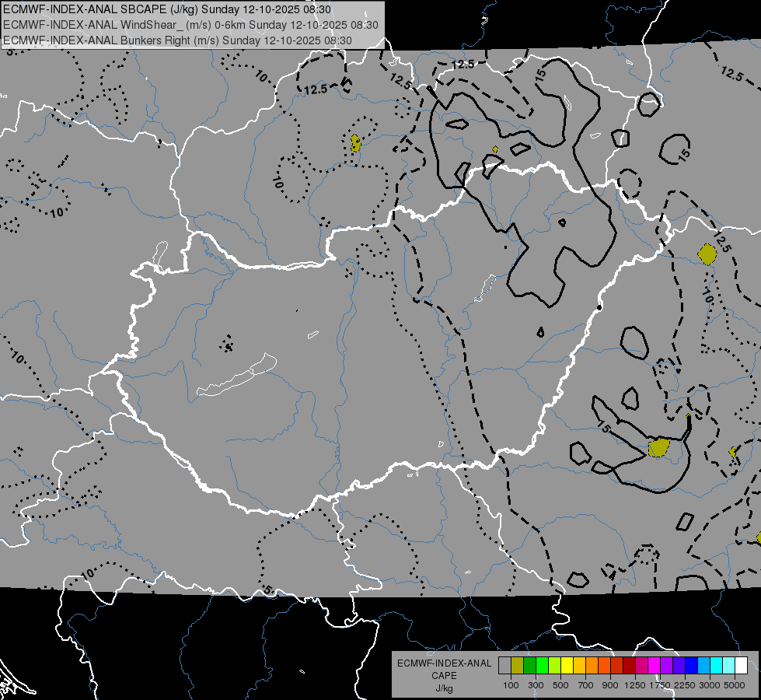The image size is (761, 700).
Task: Click the legend value 3000
Action: tap(710, 685)
